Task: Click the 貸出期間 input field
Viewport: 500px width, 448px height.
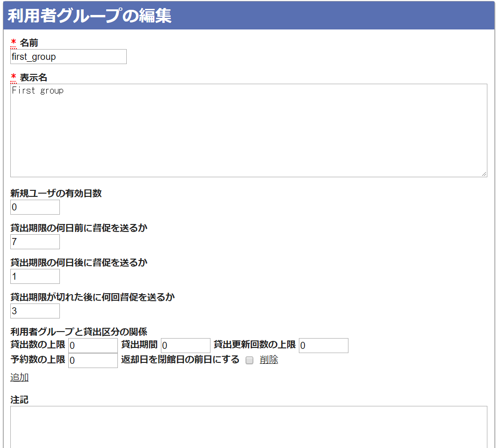Action: tap(186, 345)
